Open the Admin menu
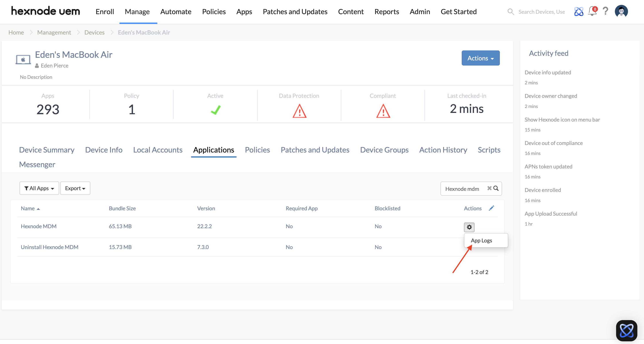The image size is (644, 344). pyautogui.click(x=420, y=12)
